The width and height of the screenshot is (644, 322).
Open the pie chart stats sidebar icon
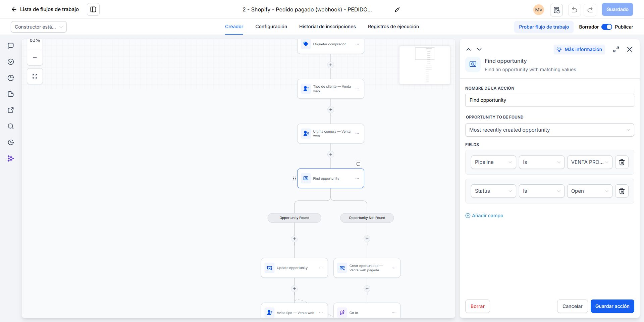coord(11,78)
